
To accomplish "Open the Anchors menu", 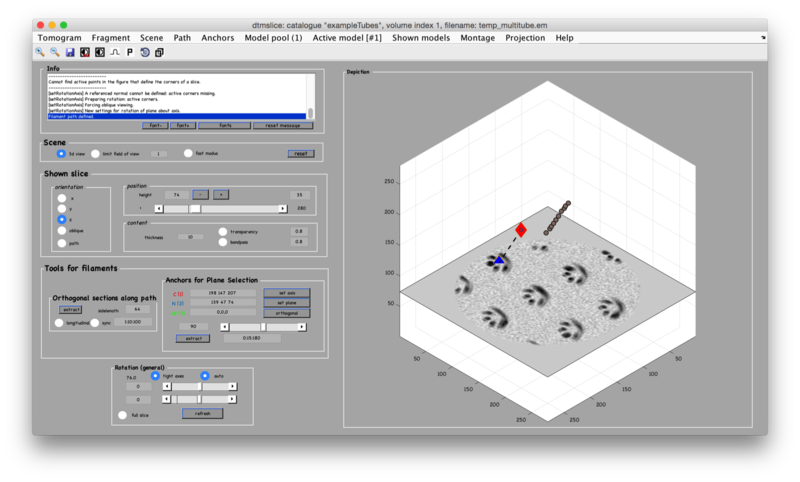I will [217, 37].
